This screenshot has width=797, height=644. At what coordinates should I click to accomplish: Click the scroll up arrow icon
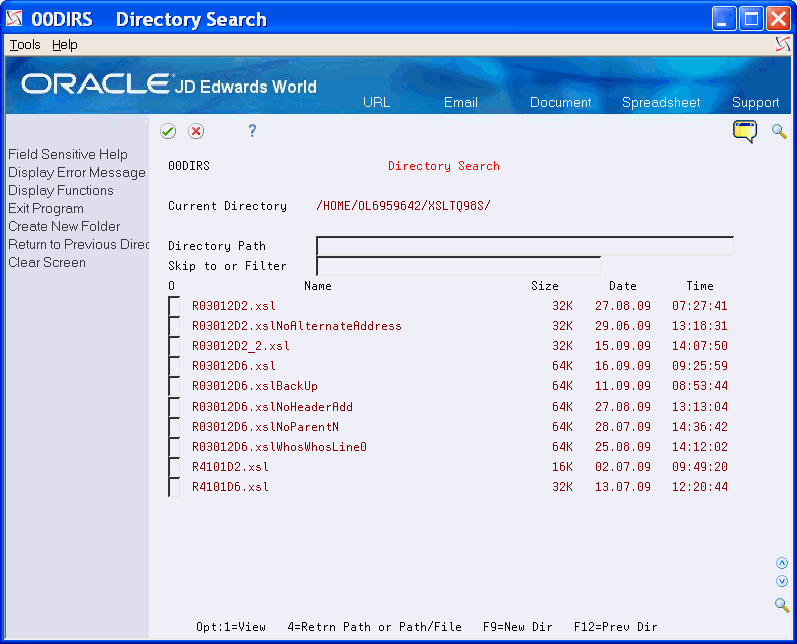pos(782,563)
